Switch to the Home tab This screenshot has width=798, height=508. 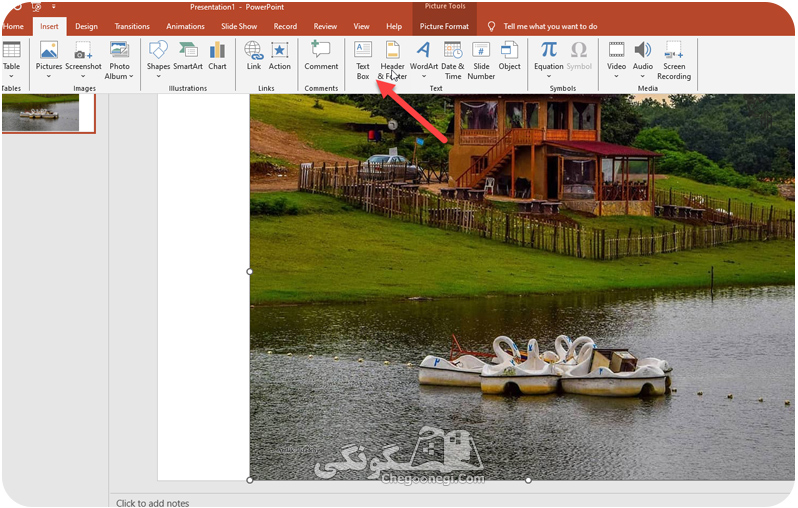pyautogui.click(x=13, y=26)
